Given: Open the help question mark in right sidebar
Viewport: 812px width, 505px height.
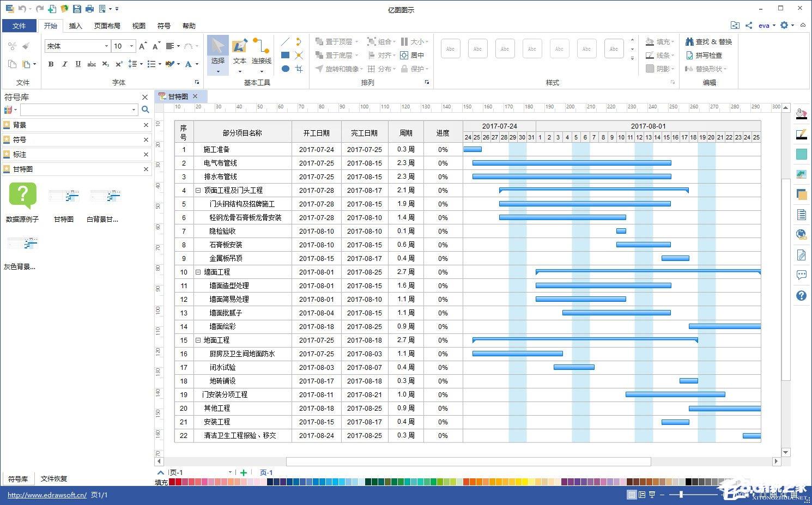Looking at the screenshot, I should click(801, 295).
